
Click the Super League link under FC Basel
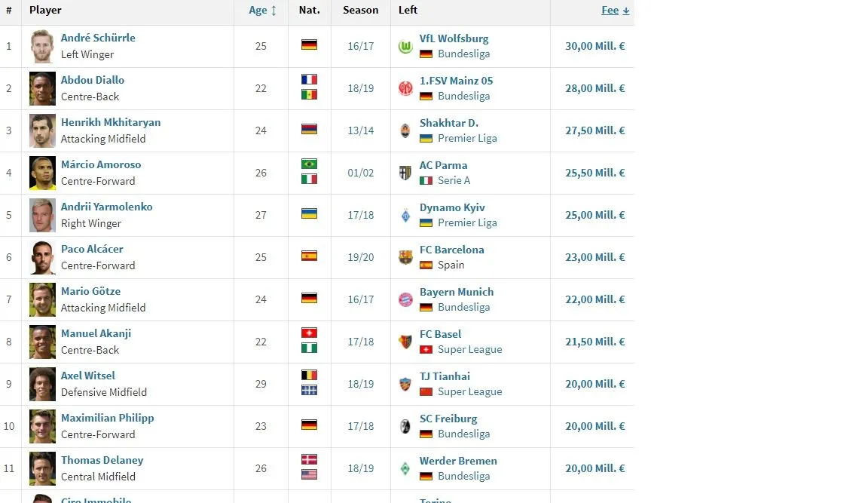click(469, 350)
